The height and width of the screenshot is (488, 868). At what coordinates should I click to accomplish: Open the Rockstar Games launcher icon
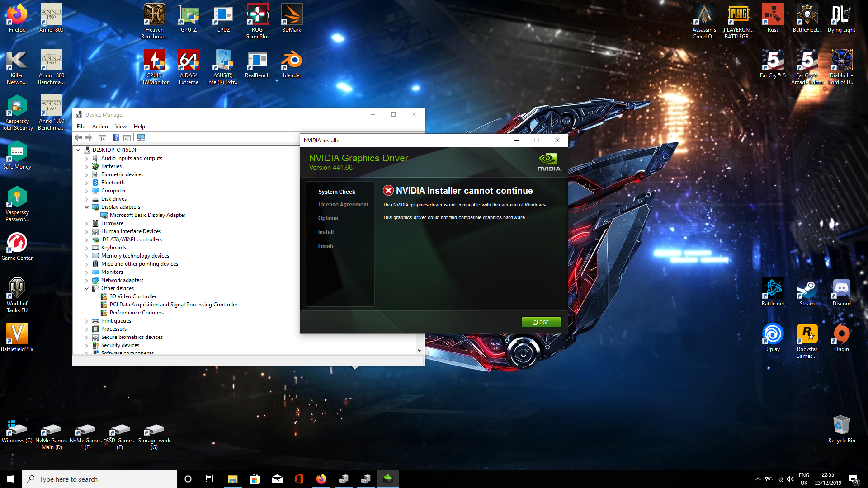(807, 341)
